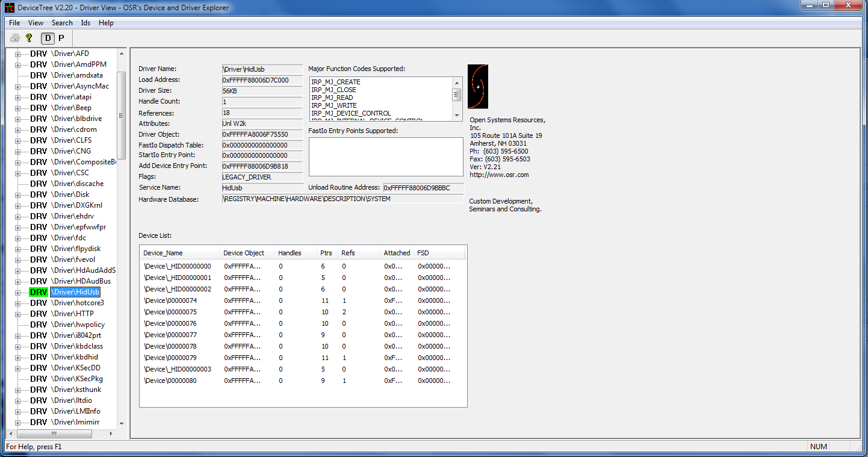The height and width of the screenshot is (457, 868).
Task: Click the DRV icon next to \Driver\HidUsb
Action: [39, 292]
